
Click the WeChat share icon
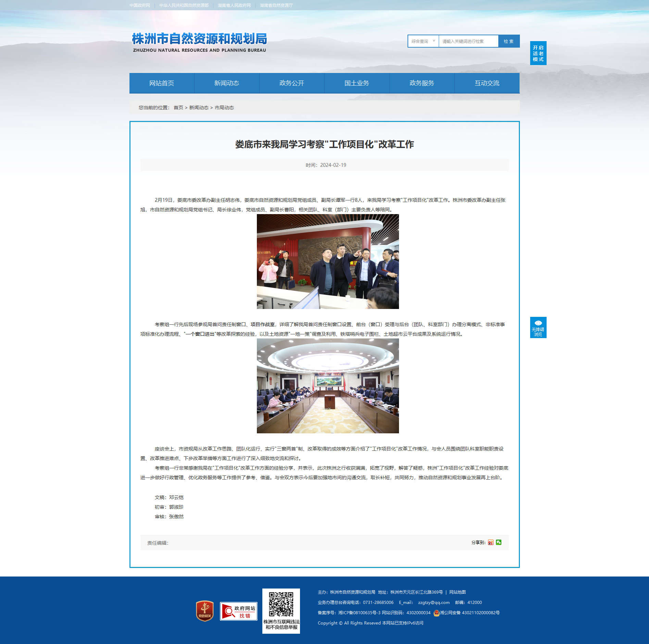(499, 542)
